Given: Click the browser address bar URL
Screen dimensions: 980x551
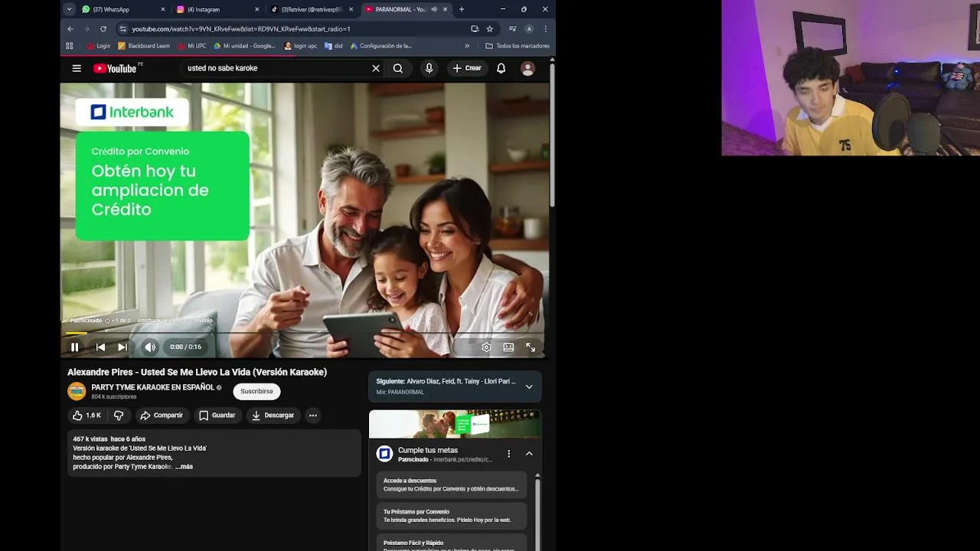Looking at the screenshot, I should tap(240, 29).
